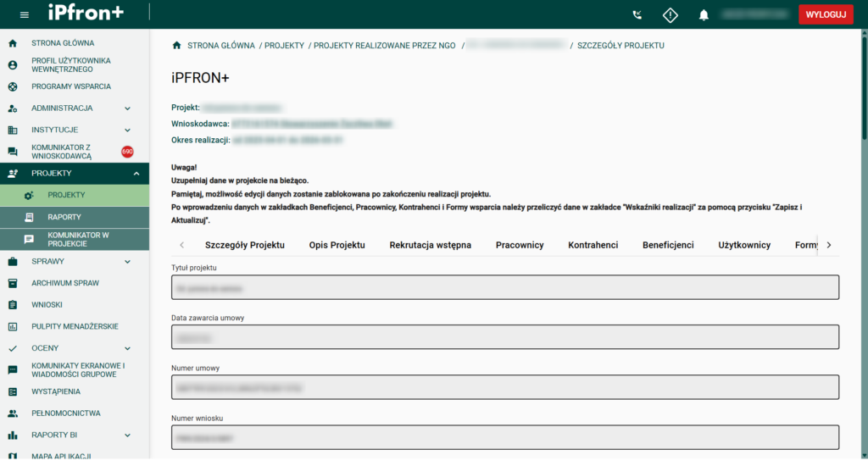Screen dimensions: 868x466
Task: Collapse the Projekty submenu
Action: 136,174
